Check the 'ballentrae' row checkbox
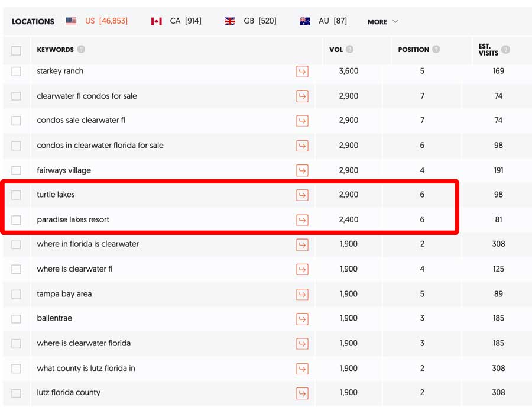 (17, 319)
